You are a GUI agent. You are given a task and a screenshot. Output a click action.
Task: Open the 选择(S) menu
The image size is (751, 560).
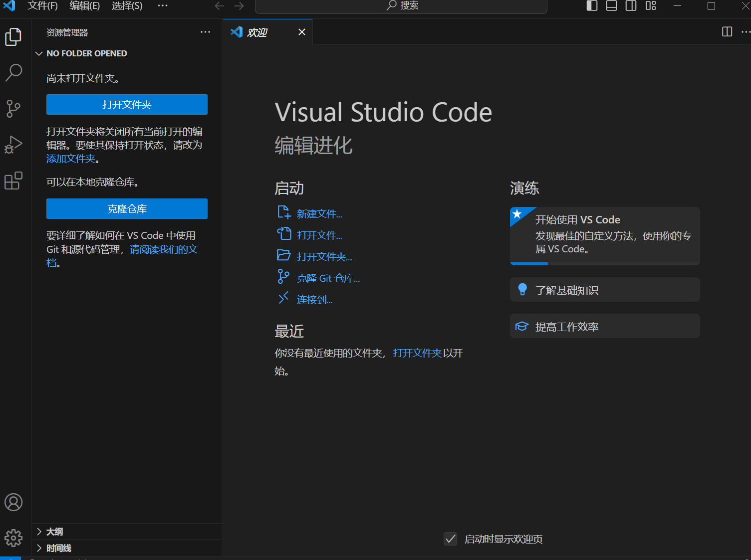127,6
